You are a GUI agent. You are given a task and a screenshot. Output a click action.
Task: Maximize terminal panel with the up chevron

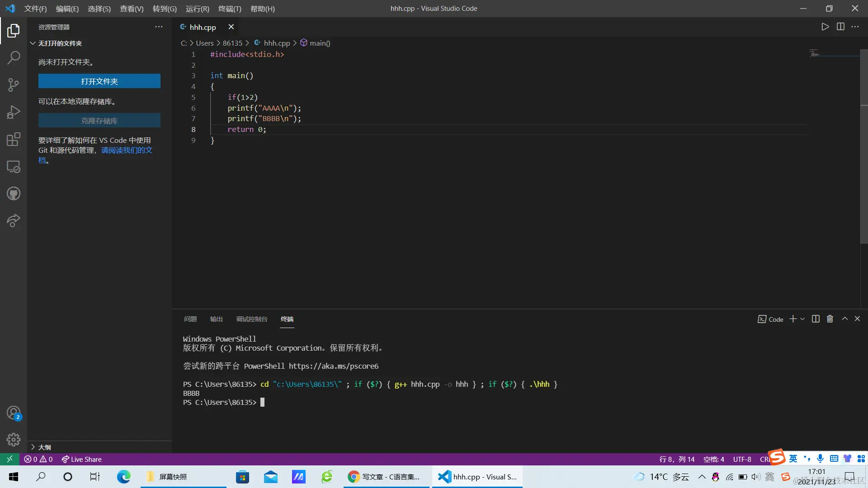click(844, 319)
